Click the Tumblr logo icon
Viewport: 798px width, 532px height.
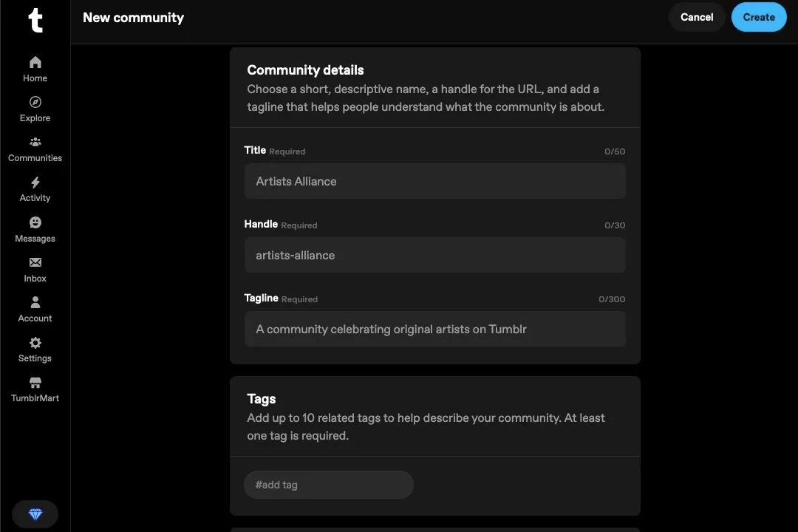tap(35, 21)
